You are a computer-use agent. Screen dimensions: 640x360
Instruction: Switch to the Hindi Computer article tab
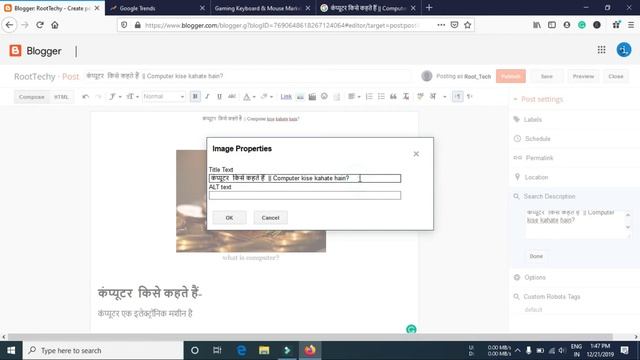(x=367, y=8)
